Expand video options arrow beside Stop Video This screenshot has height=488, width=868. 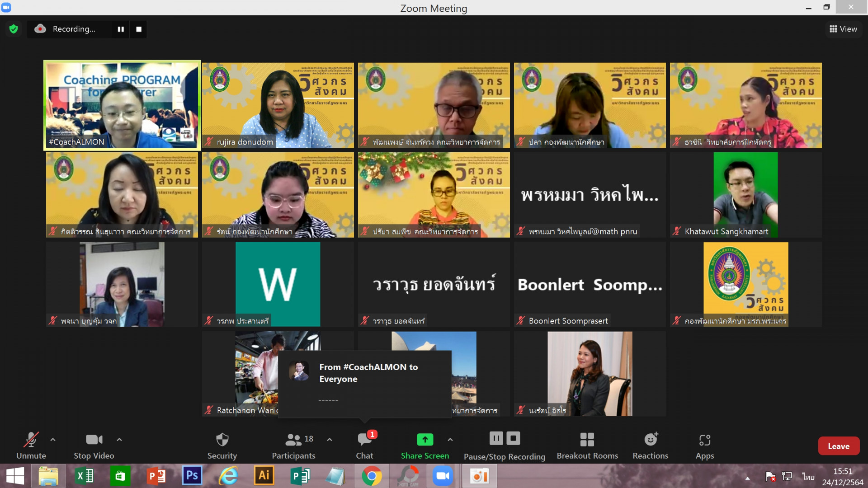click(x=119, y=439)
